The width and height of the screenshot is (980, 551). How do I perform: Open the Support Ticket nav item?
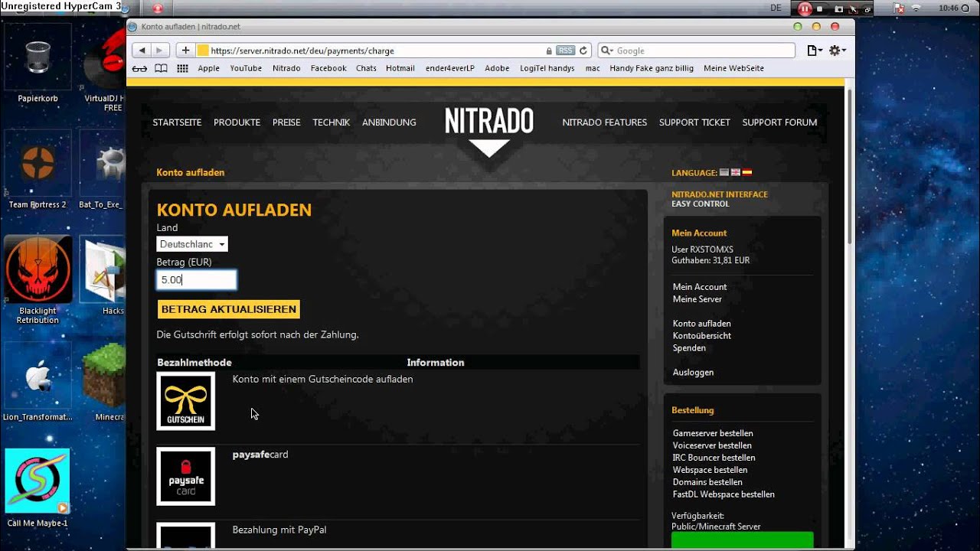click(x=694, y=122)
